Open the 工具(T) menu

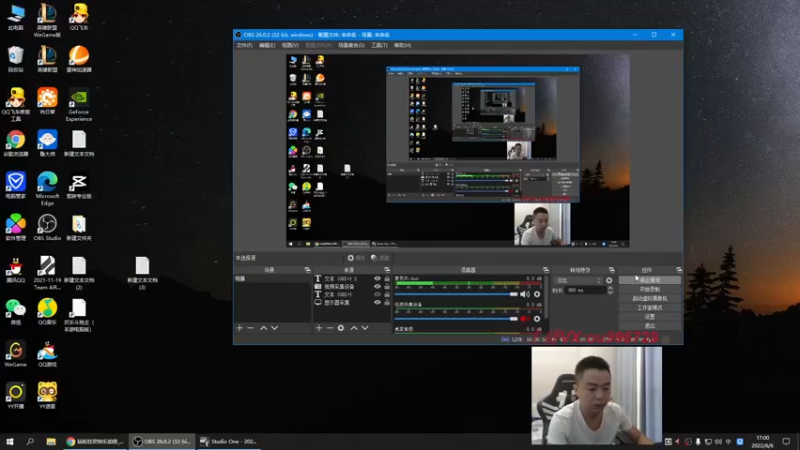pyautogui.click(x=379, y=45)
